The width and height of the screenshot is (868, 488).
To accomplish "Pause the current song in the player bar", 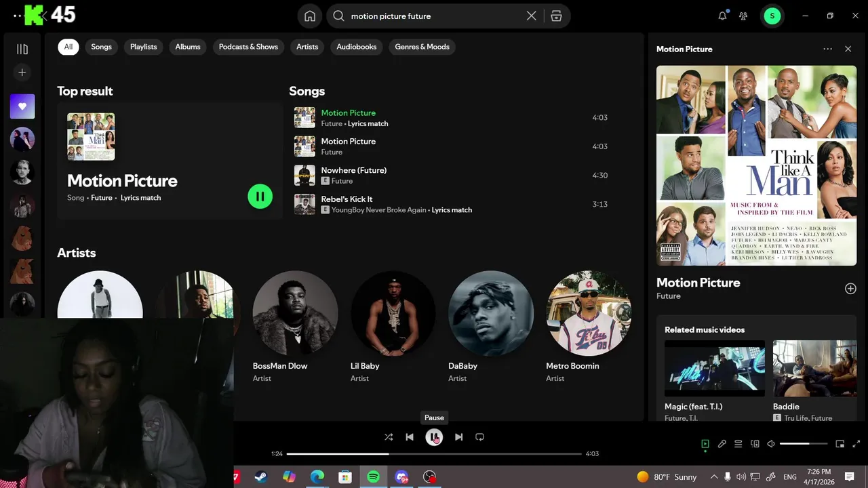I will pos(434,437).
